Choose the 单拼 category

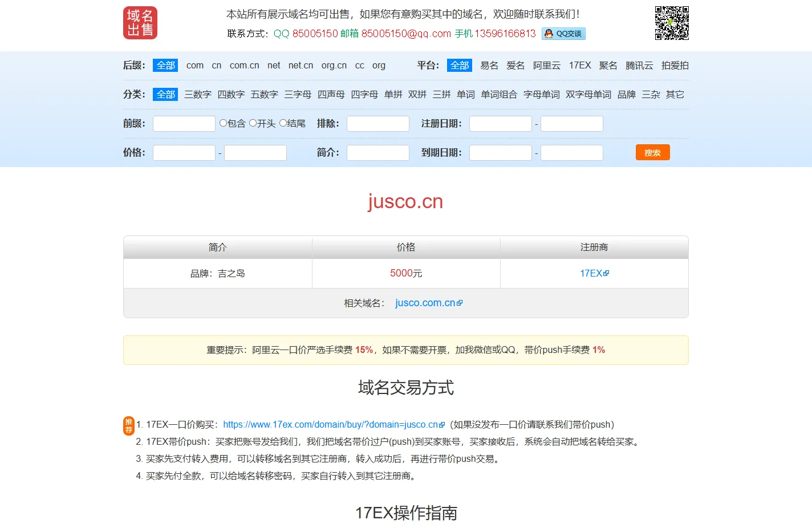point(393,95)
